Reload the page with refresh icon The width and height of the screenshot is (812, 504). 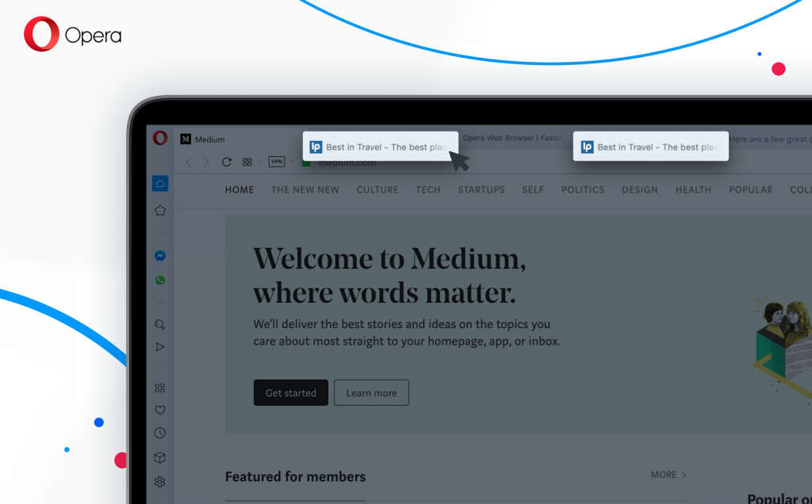click(226, 162)
